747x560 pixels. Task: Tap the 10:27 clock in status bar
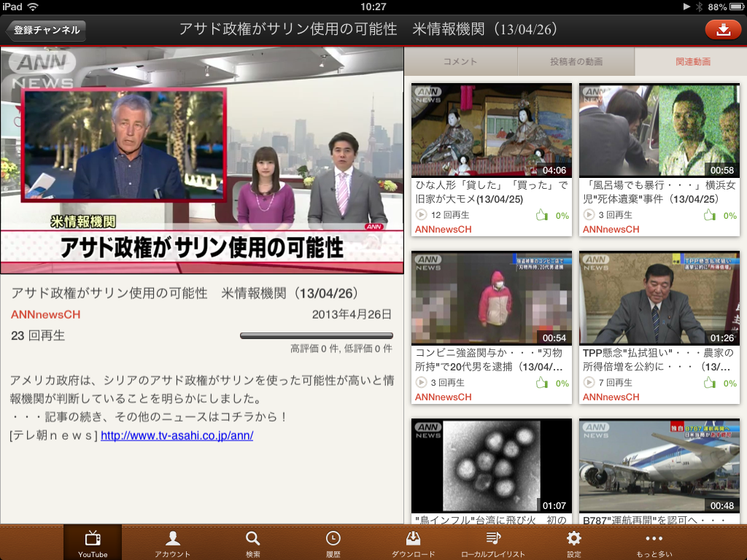click(x=373, y=7)
